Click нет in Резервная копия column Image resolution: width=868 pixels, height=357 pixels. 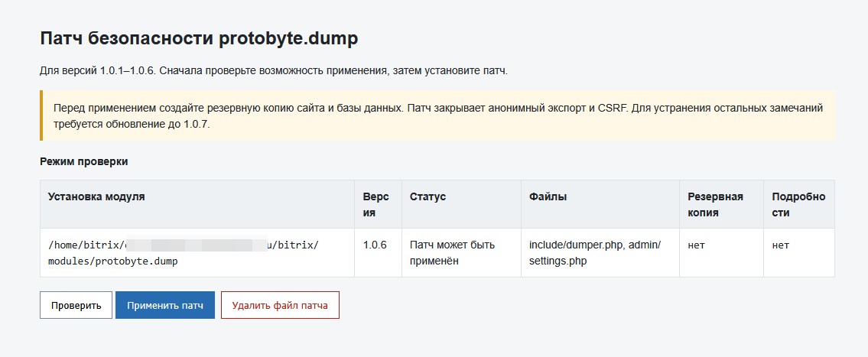click(697, 245)
